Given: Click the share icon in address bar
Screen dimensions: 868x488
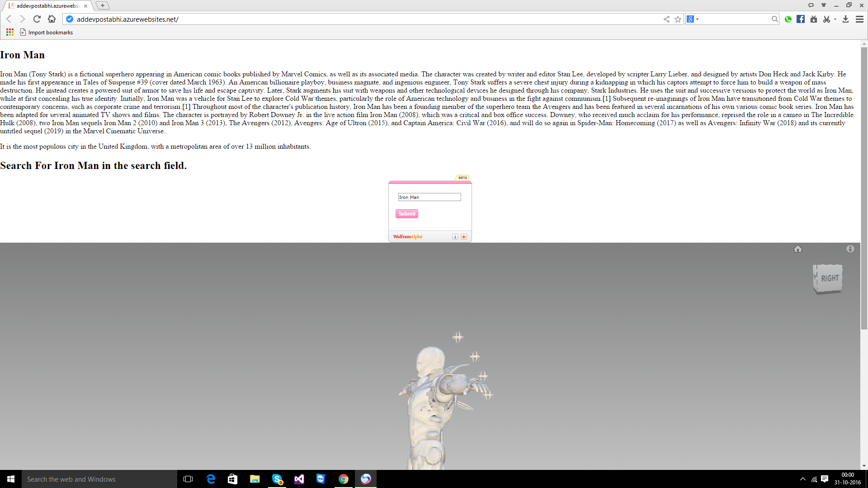Looking at the screenshot, I should [666, 19].
